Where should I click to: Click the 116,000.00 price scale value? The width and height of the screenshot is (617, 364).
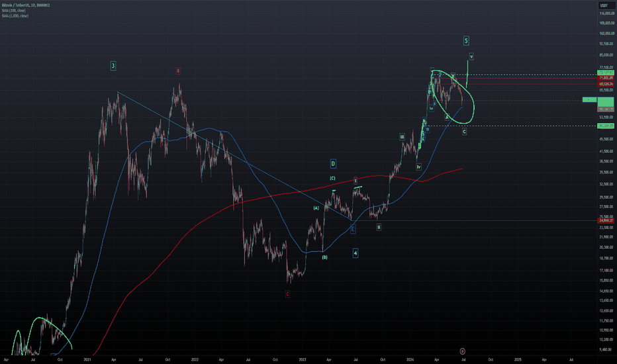tap(607, 13)
